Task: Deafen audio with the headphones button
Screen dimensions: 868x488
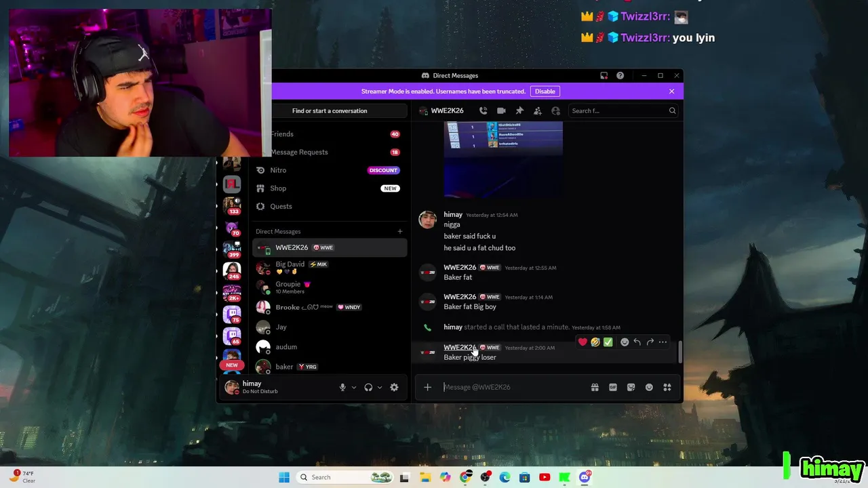Action: tap(368, 387)
